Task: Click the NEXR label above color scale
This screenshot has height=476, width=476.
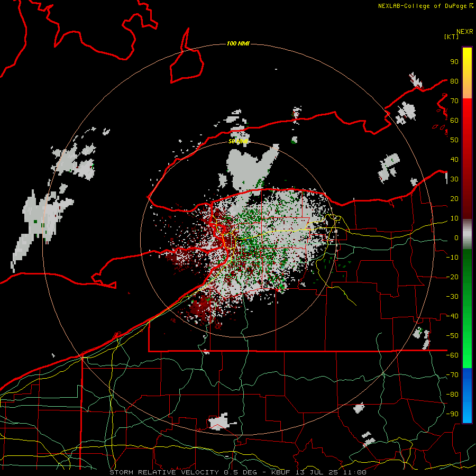Action: pyautogui.click(x=465, y=32)
